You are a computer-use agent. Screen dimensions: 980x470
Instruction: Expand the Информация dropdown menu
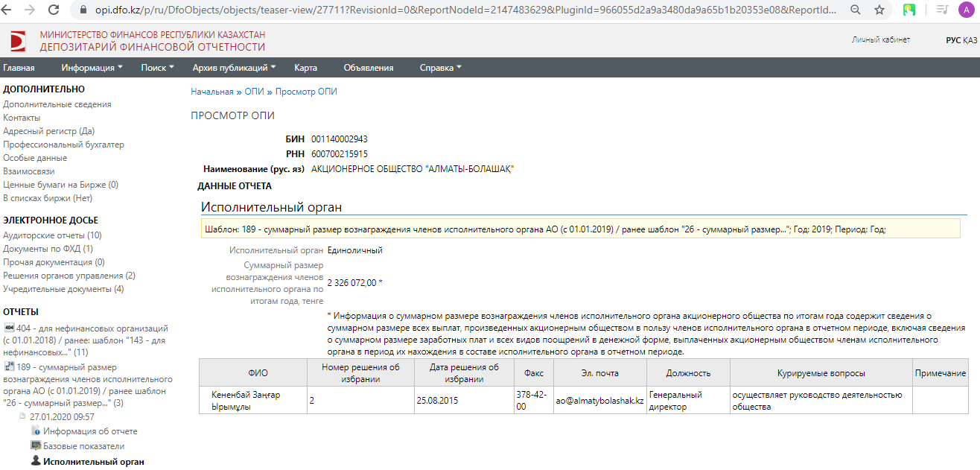point(92,68)
